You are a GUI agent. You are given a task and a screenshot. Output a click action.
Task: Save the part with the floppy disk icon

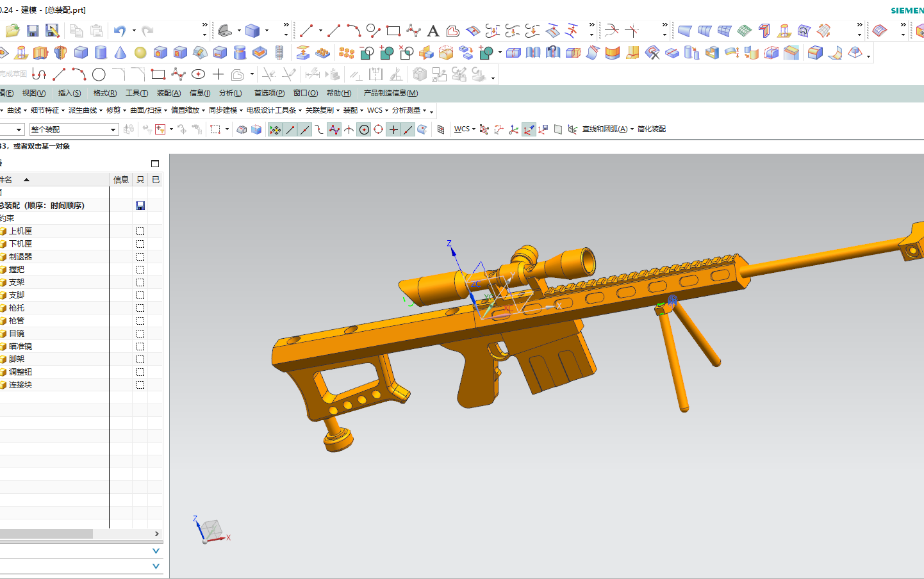[x=33, y=31]
